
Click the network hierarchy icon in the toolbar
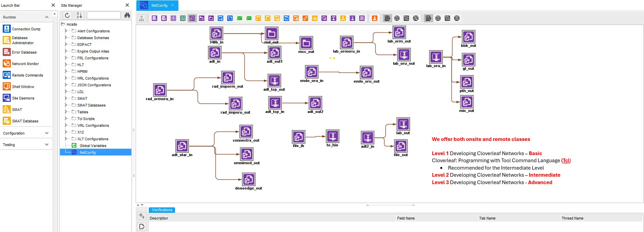(x=142, y=18)
